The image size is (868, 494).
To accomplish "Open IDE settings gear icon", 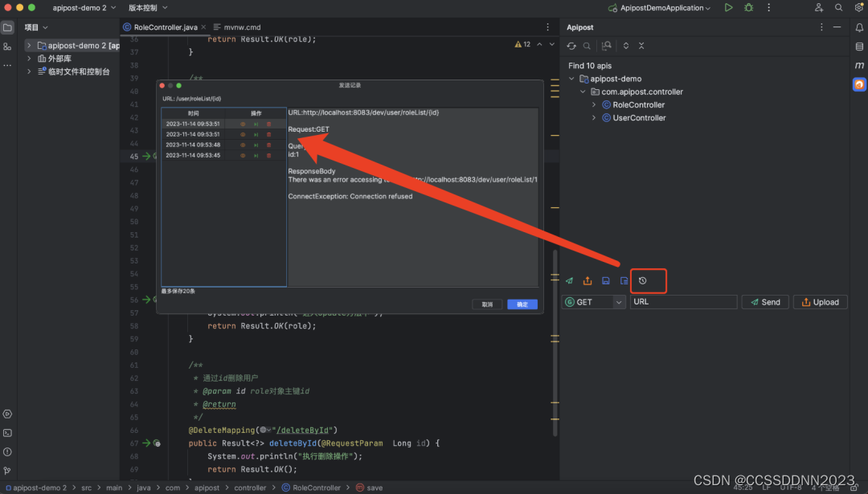I will click(x=858, y=8).
